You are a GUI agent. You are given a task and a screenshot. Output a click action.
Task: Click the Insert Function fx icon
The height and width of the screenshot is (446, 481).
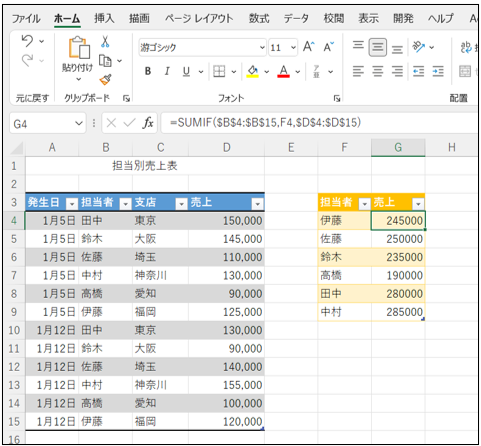point(148,123)
